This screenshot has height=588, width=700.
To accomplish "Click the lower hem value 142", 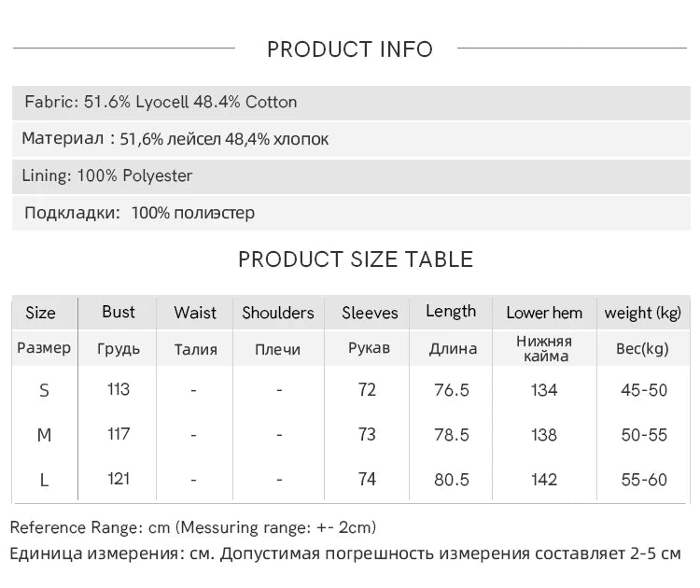I will point(544,480).
